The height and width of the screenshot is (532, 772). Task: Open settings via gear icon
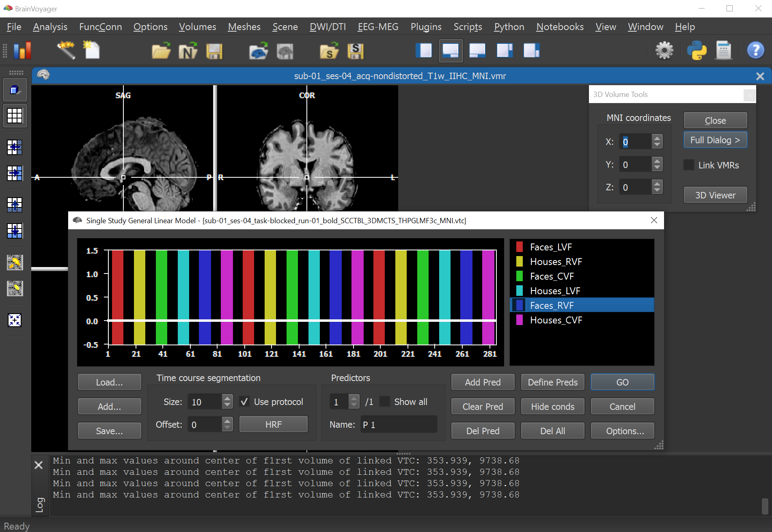coord(664,51)
